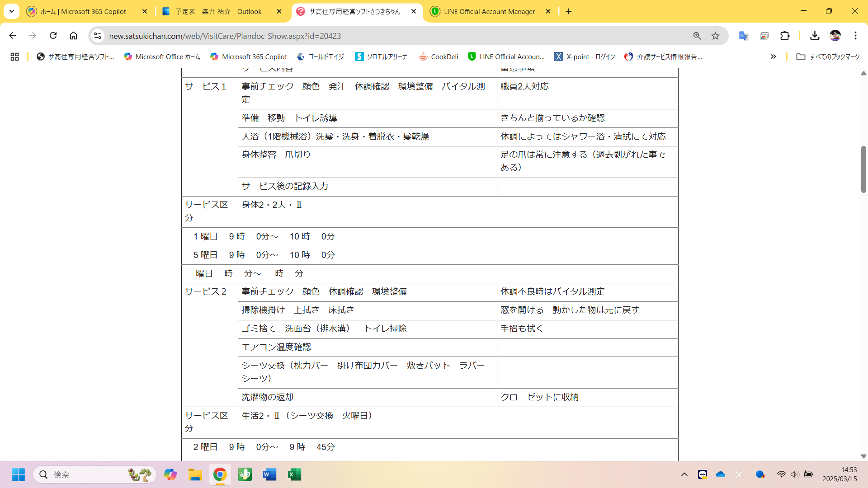The height and width of the screenshot is (488, 868).
Task: Switch to the Outlook 予定表 tab
Action: pyautogui.click(x=218, y=11)
